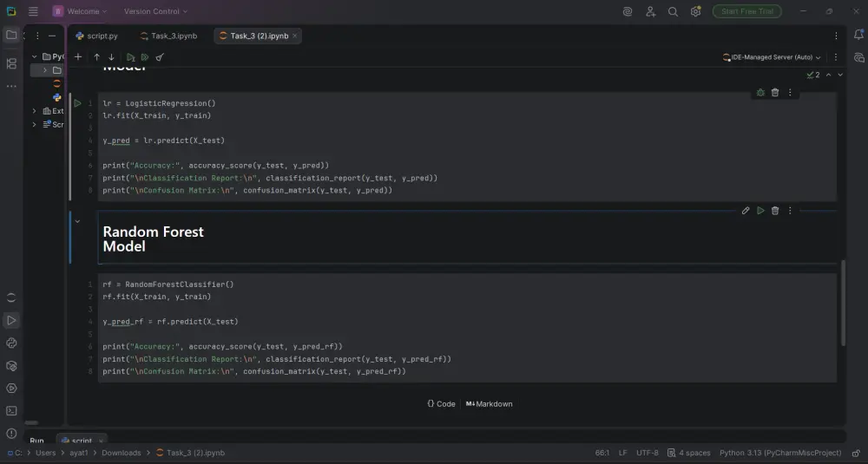
Task: Go to next highlighted problem arrow
Action: coord(840,75)
